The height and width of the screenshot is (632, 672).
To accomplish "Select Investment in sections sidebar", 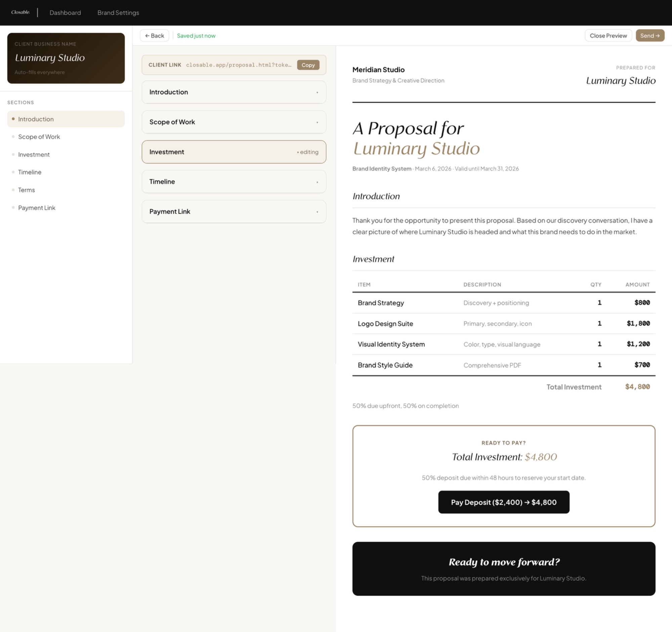I will [x=34, y=155].
